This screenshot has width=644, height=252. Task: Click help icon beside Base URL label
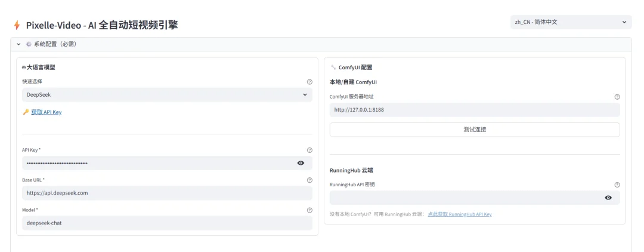[309, 180]
